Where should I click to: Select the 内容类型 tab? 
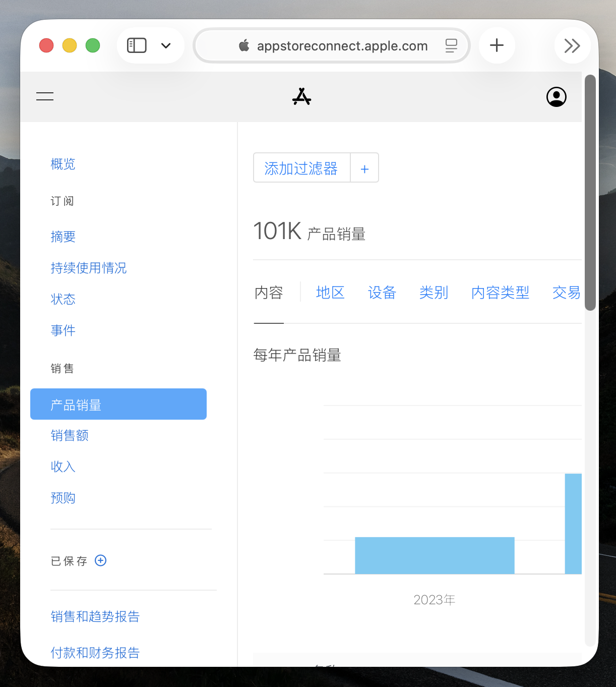500,293
